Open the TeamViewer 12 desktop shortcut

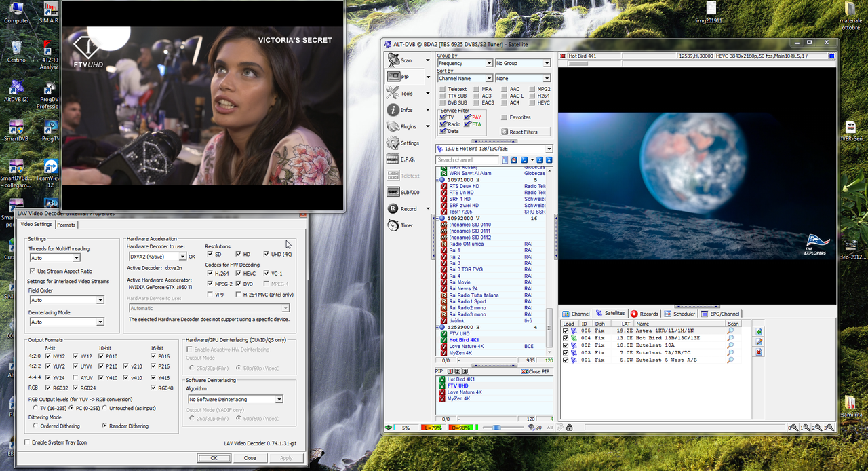[50, 174]
